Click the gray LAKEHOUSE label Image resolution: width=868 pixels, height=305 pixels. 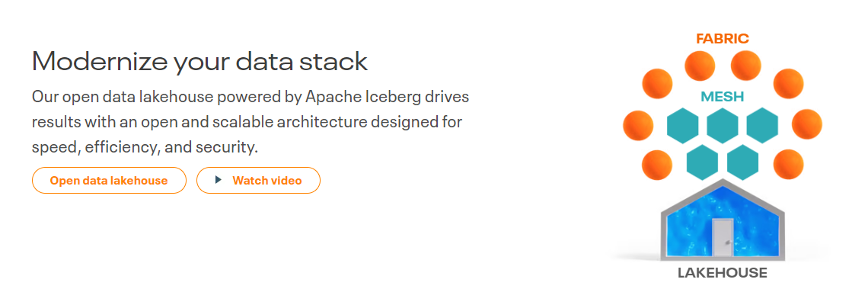(x=722, y=272)
